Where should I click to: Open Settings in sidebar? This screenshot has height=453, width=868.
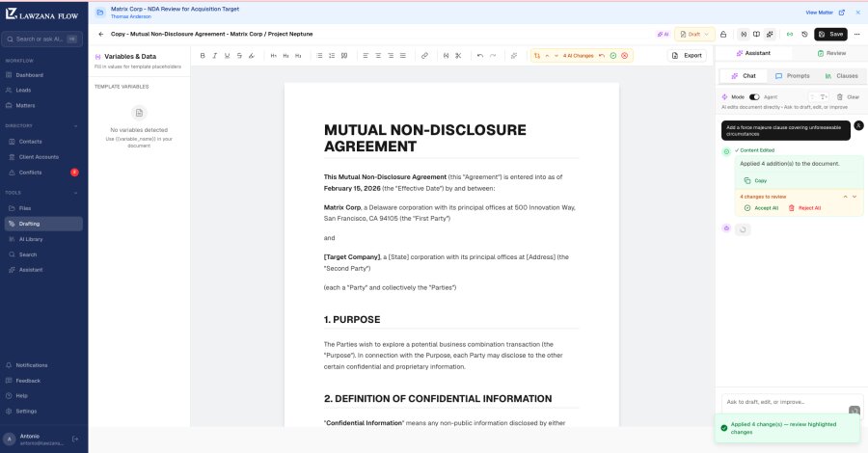tap(43, 411)
